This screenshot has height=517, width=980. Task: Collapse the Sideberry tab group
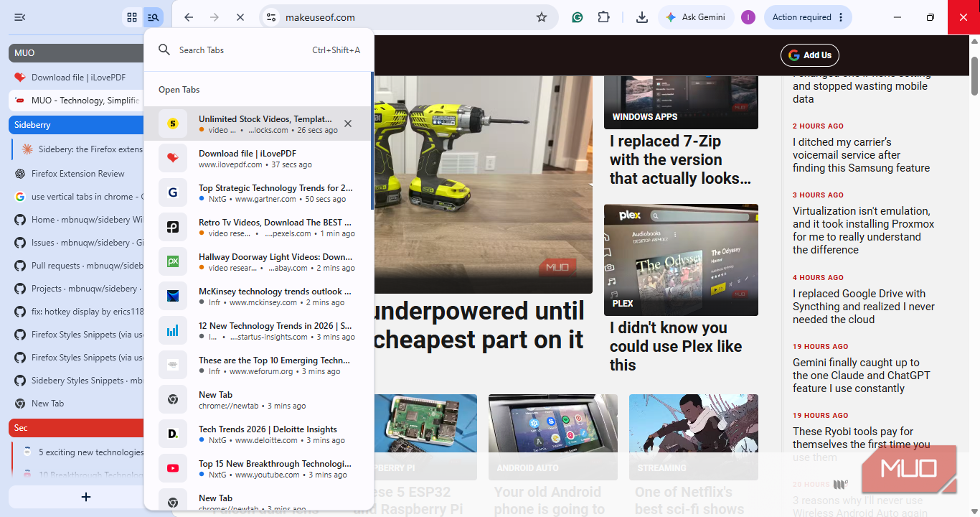point(76,125)
